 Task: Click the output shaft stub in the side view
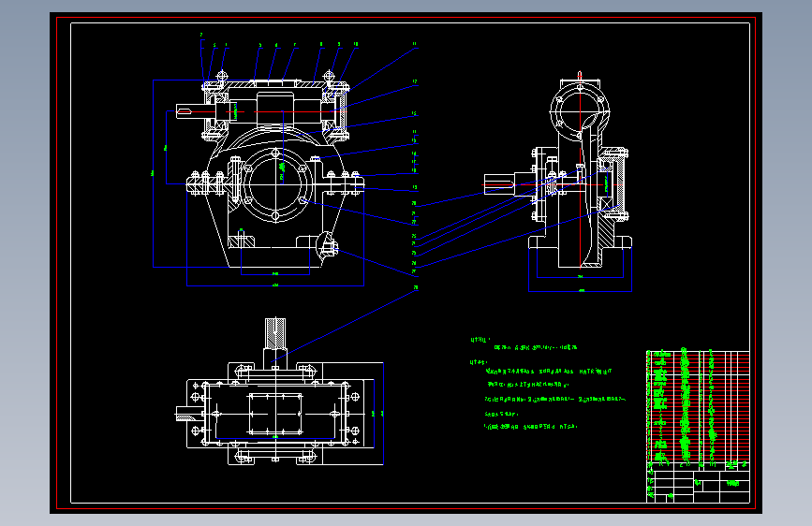(x=499, y=184)
